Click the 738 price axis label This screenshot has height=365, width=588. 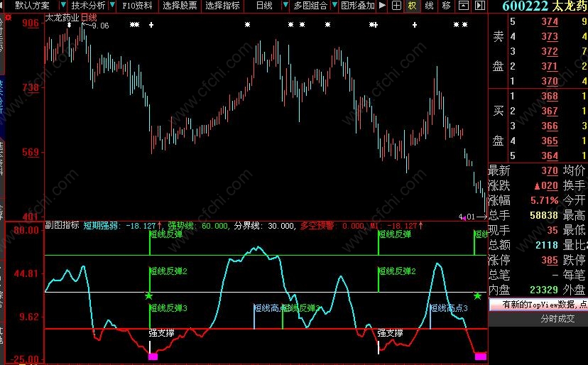[31, 88]
